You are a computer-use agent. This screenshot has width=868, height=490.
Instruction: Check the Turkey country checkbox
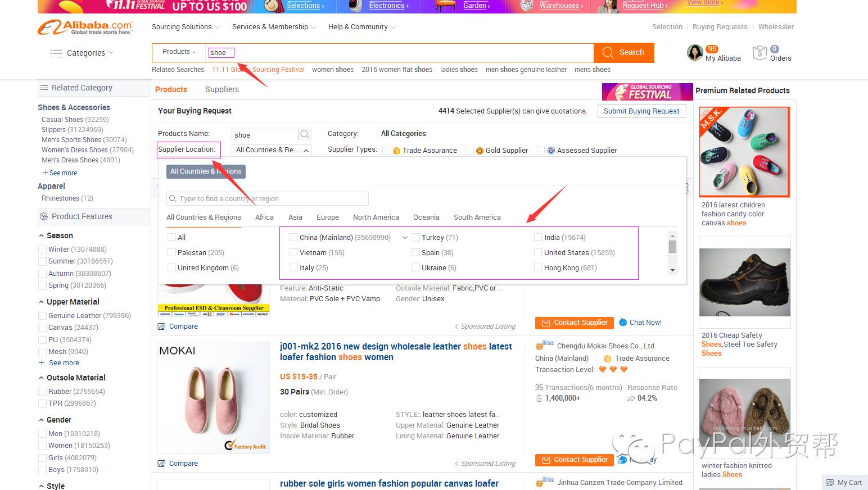click(416, 238)
